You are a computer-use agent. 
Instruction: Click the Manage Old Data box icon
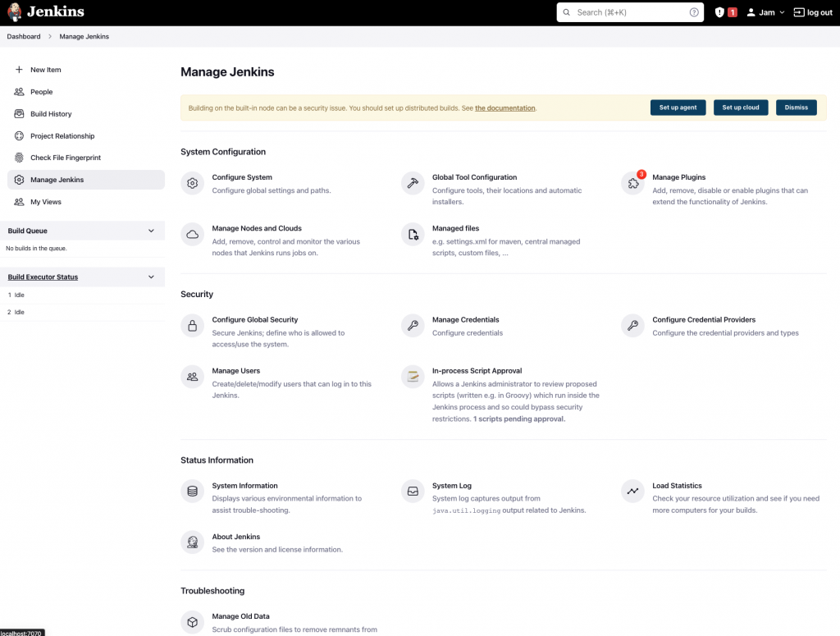click(x=192, y=623)
